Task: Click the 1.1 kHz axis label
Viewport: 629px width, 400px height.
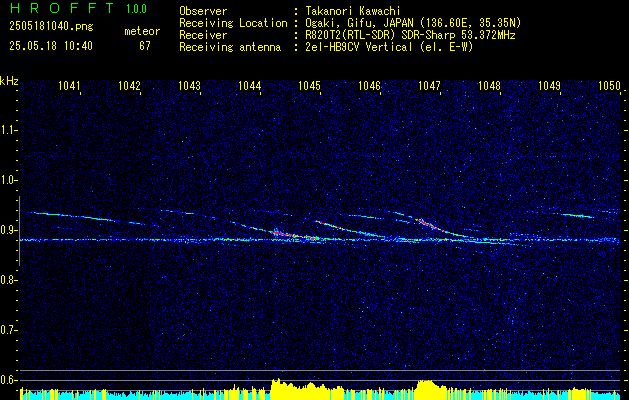Action: click(8, 130)
